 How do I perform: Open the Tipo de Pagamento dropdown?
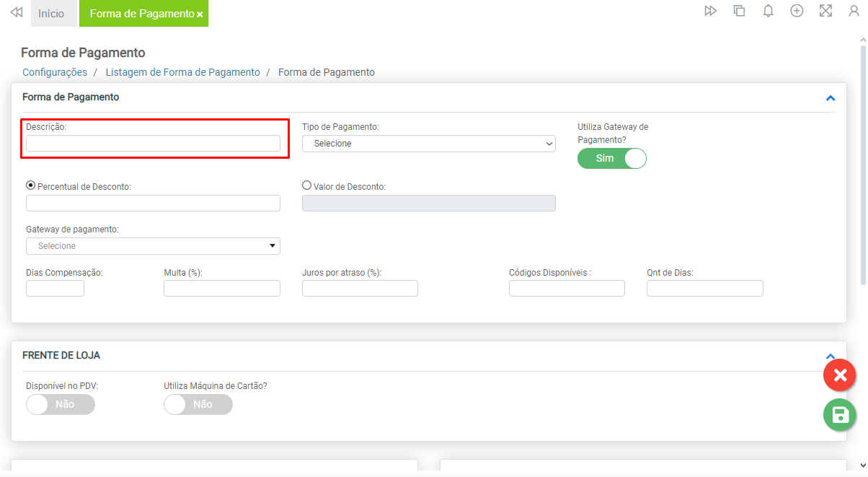pyautogui.click(x=428, y=144)
